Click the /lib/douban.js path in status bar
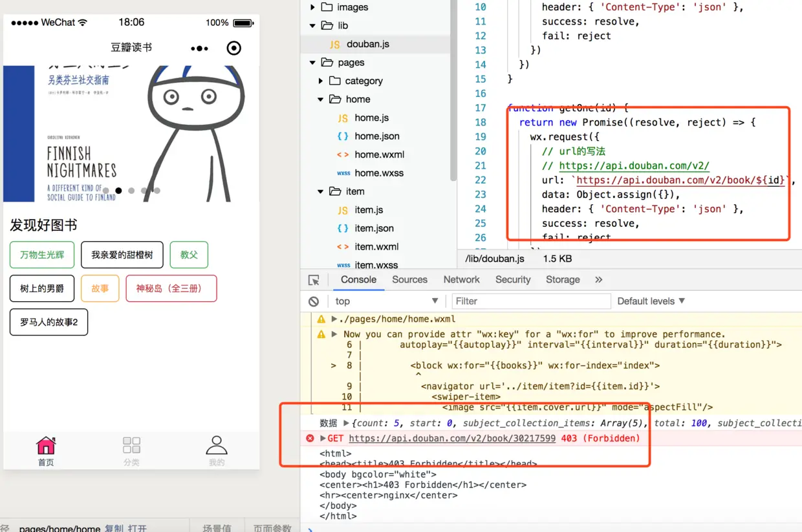 (x=495, y=259)
